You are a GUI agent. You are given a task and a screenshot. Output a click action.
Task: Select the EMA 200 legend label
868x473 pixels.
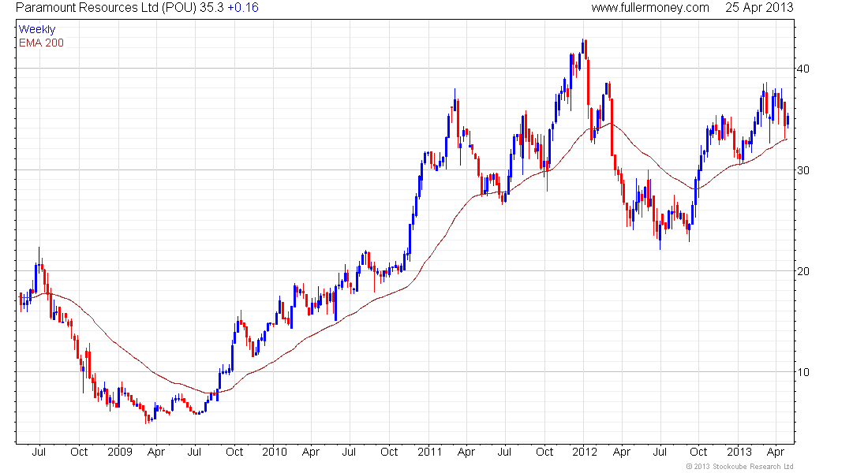[41, 43]
